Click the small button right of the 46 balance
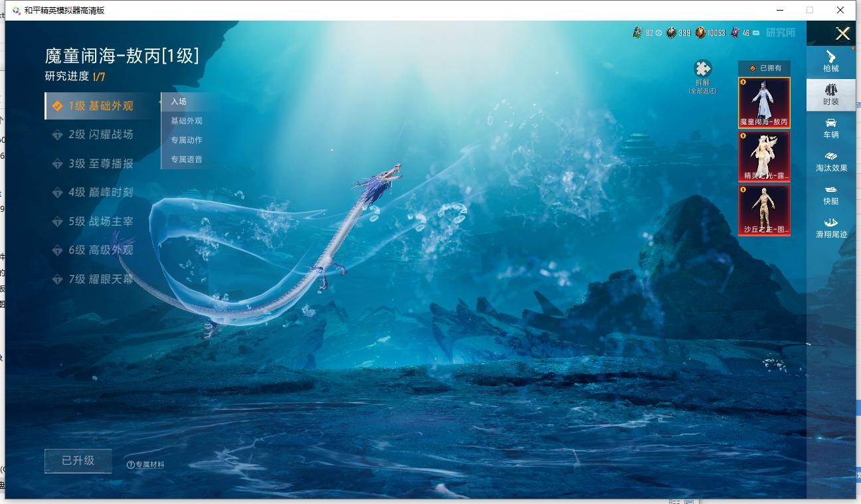The height and width of the screenshot is (504, 861). [x=755, y=33]
